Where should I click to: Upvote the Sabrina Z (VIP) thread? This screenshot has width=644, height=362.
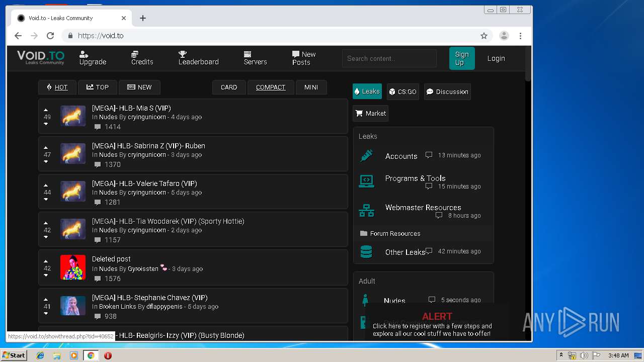(x=46, y=147)
